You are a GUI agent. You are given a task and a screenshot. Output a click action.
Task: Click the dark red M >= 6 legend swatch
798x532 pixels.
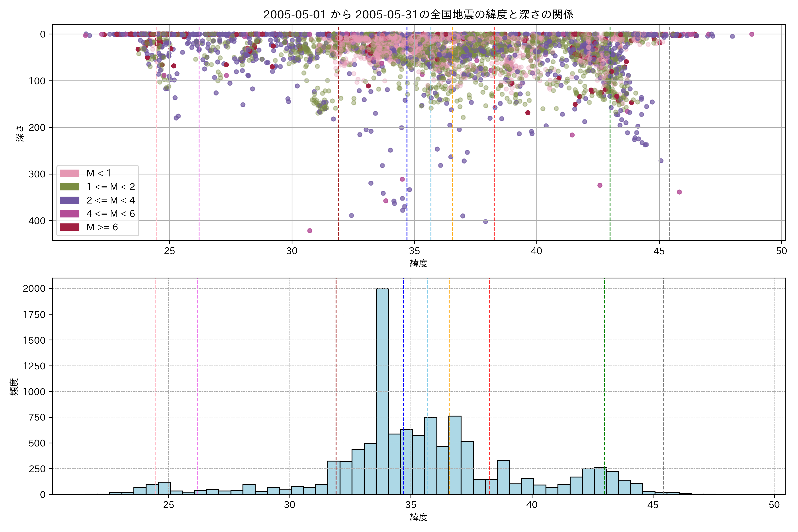(x=70, y=227)
